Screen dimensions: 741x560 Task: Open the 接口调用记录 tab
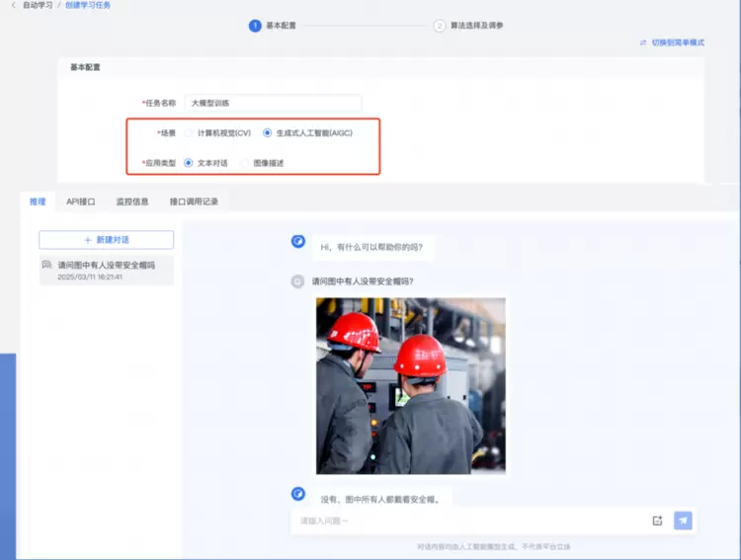click(194, 201)
